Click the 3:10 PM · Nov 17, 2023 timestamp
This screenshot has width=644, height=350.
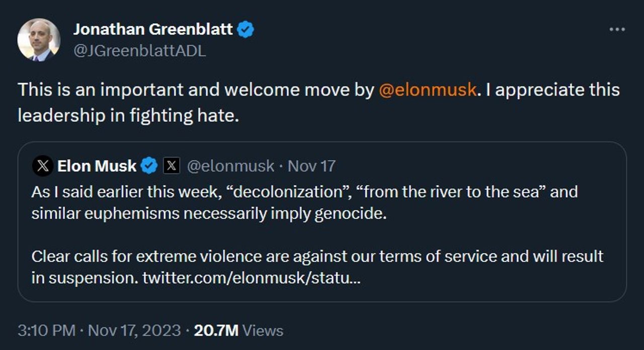click(99, 330)
